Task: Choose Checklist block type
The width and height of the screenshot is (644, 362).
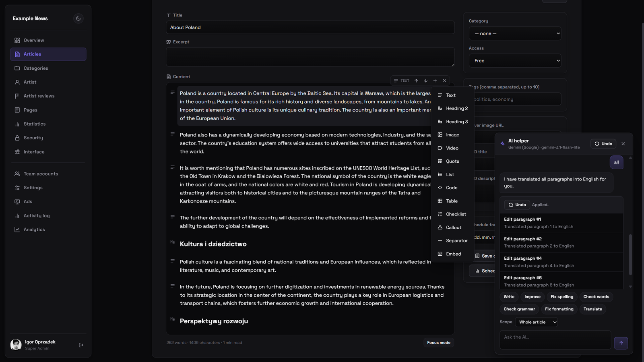Action: (x=452, y=214)
